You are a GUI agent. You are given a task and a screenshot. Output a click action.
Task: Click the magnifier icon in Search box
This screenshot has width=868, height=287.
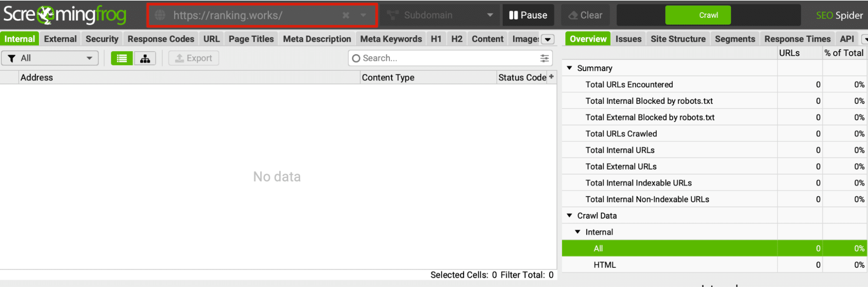(356, 58)
